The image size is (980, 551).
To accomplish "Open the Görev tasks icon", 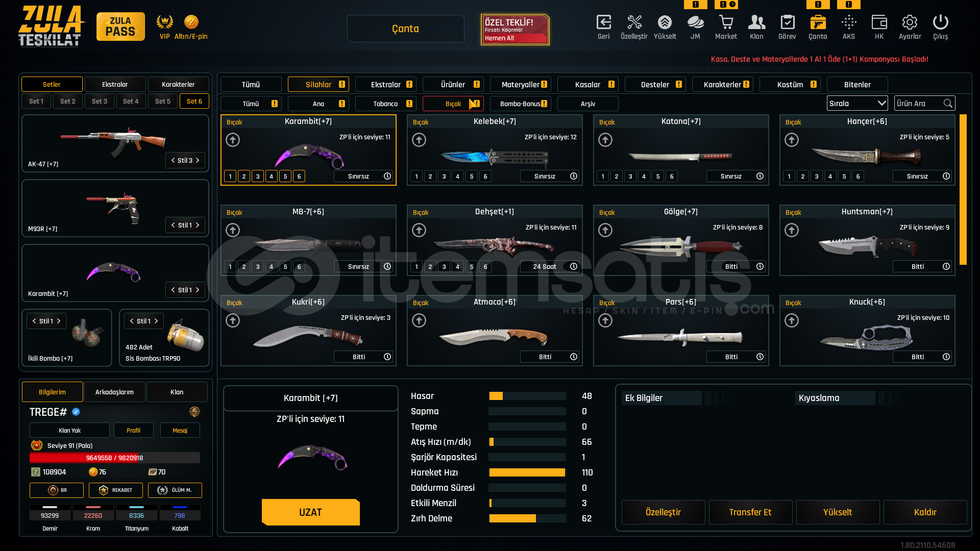I will 787,22.
